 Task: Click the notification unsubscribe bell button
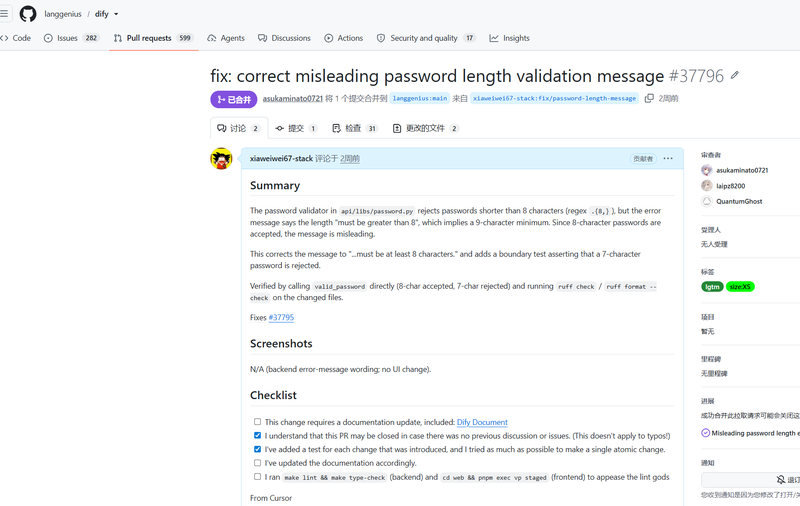click(781, 479)
